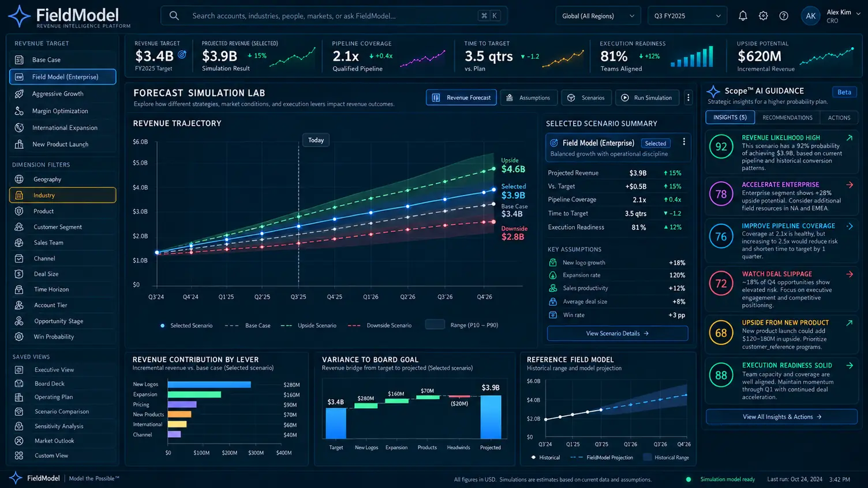Click the Beta badge on Scope AI Guidance
This screenshot has width=868, height=488.
tap(844, 92)
